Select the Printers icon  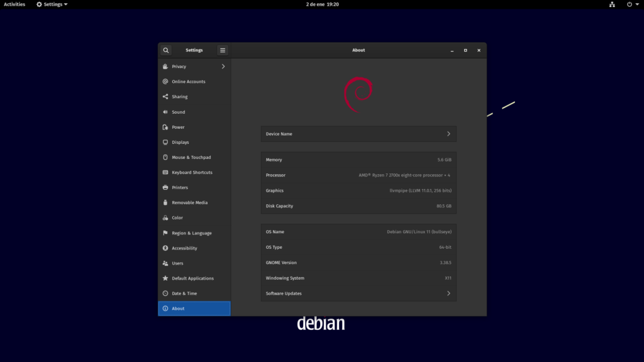pos(165,187)
